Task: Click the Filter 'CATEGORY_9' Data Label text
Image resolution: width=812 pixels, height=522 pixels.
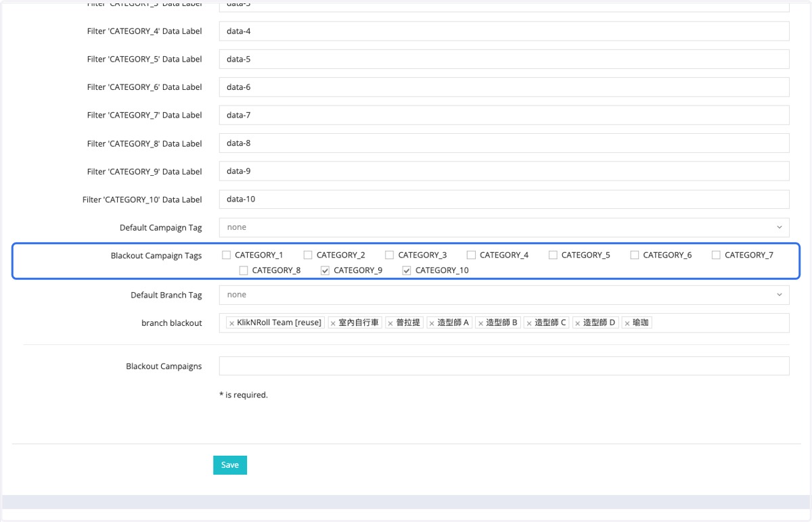Action: (x=145, y=172)
